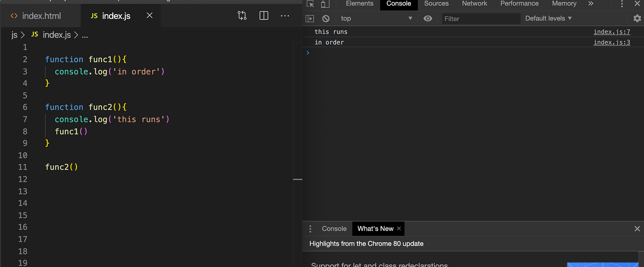Expand the breadcrumb ellipsis symbol list
This screenshot has height=267, width=644.
85,35
